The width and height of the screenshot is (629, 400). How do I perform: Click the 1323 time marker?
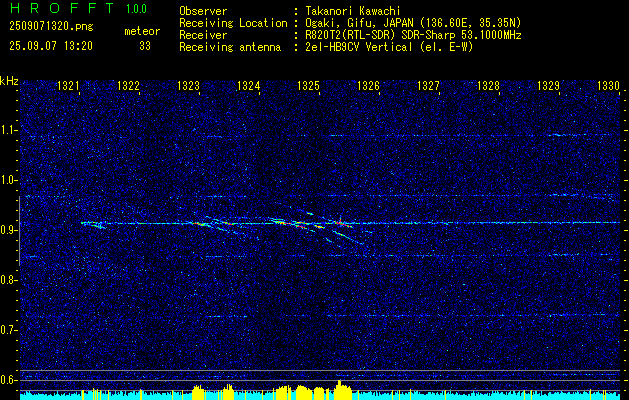click(188, 86)
